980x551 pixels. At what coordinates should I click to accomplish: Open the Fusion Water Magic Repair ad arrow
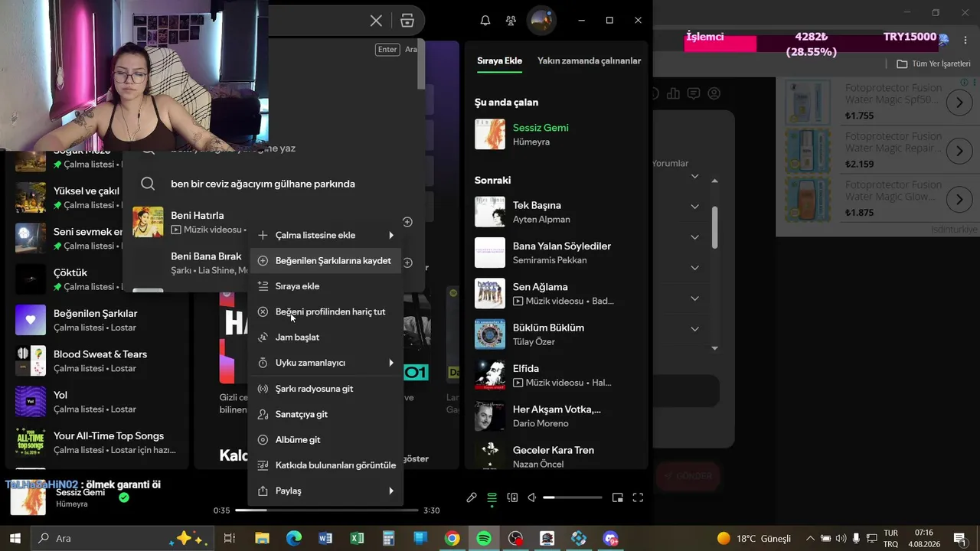pyautogui.click(x=959, y=152)
